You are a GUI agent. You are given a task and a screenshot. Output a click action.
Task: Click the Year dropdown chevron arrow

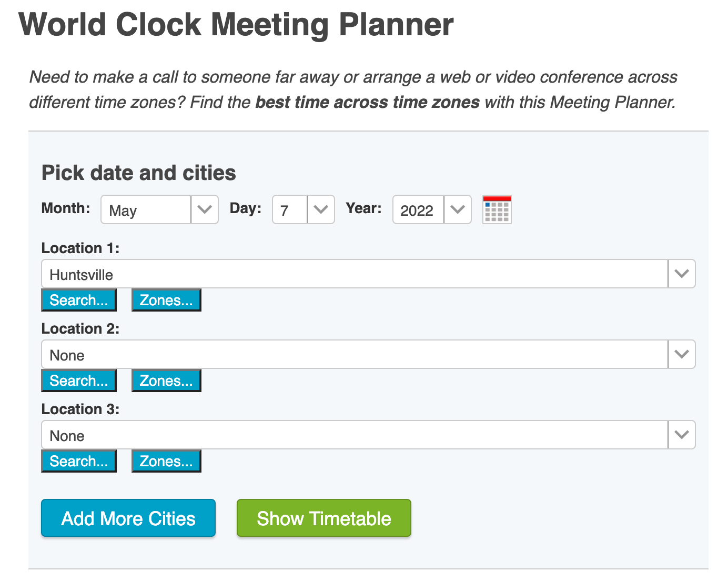[x=458, y=209]
